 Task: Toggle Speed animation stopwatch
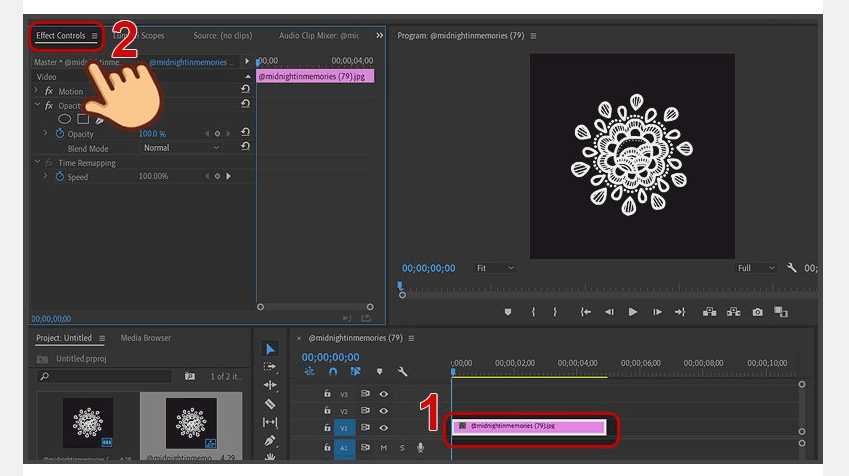point(60,176)
